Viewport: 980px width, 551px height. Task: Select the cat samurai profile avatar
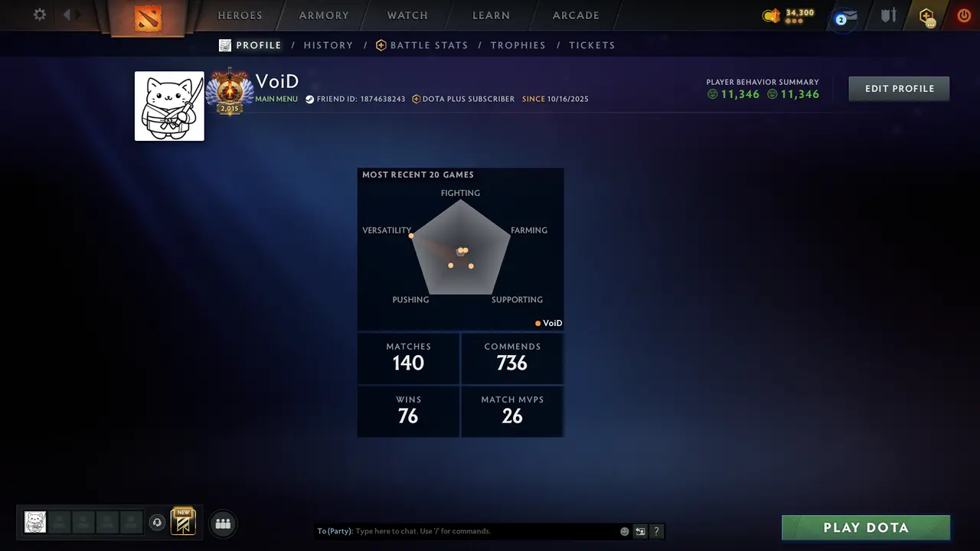pos(169,106)
